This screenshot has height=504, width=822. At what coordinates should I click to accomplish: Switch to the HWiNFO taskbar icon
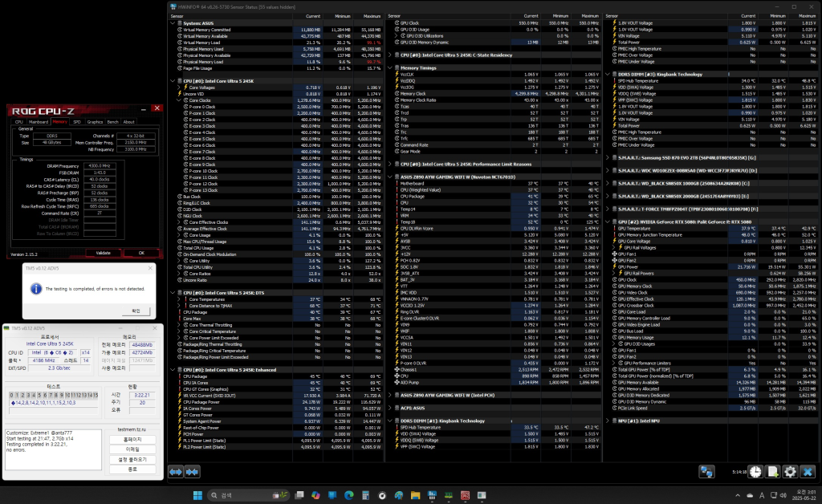coord(432,495)
